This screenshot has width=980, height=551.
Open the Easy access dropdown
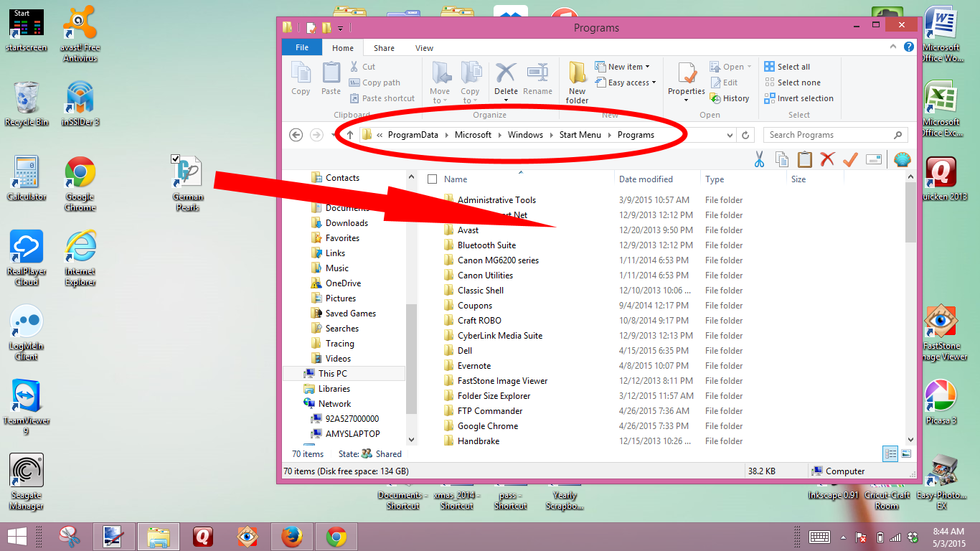(x=626, y=83)
